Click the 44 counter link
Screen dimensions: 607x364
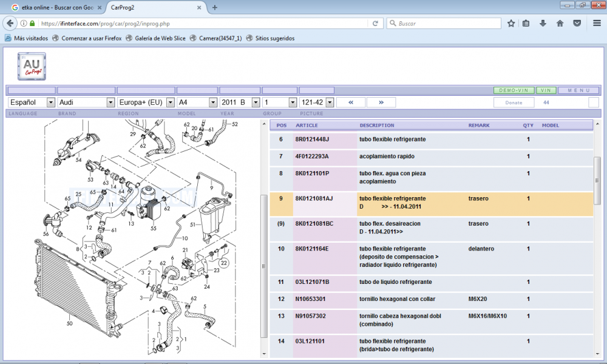pos(546,103)
